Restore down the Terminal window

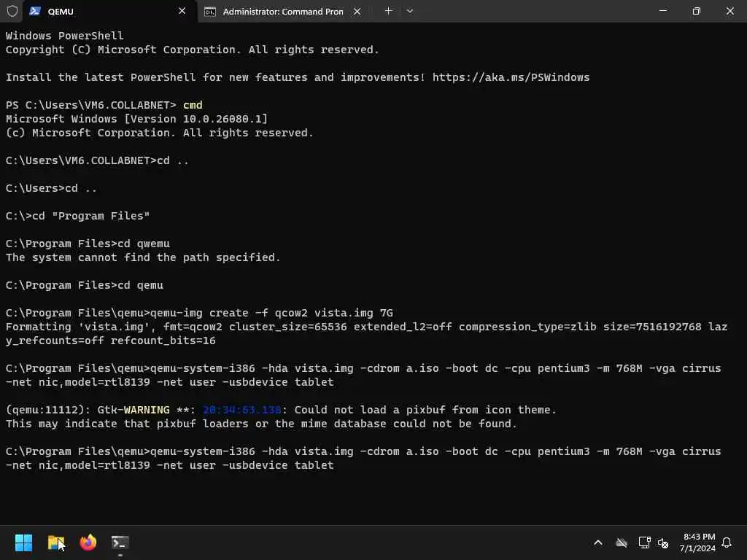tap(697, 11)
